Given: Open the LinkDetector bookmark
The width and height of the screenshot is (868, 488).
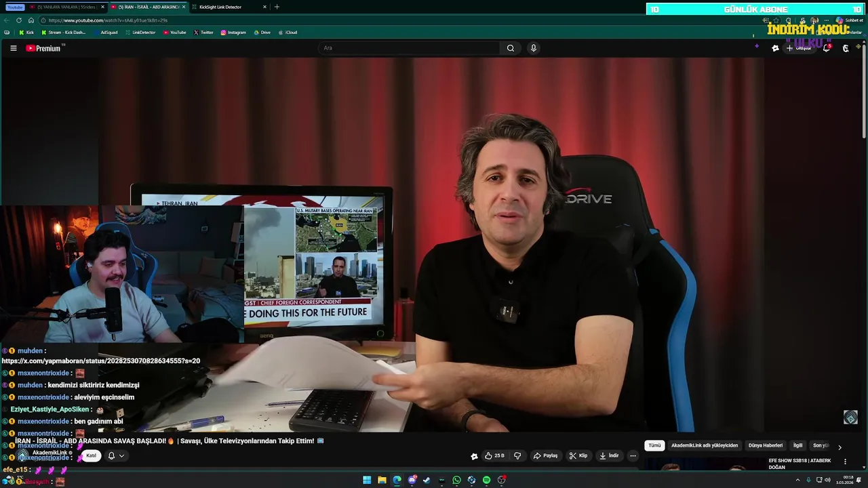Looking at the screenshot, I should (140, 33).
